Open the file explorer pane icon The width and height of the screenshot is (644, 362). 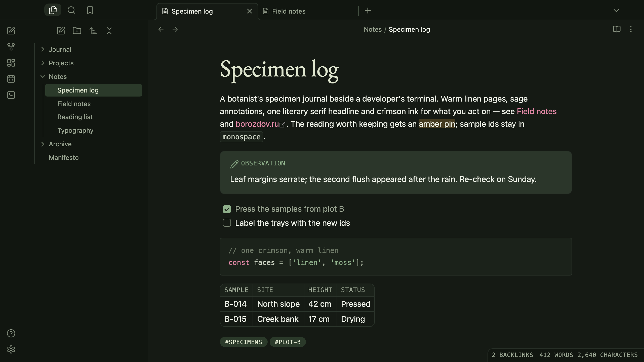click(x=53, y=10)
